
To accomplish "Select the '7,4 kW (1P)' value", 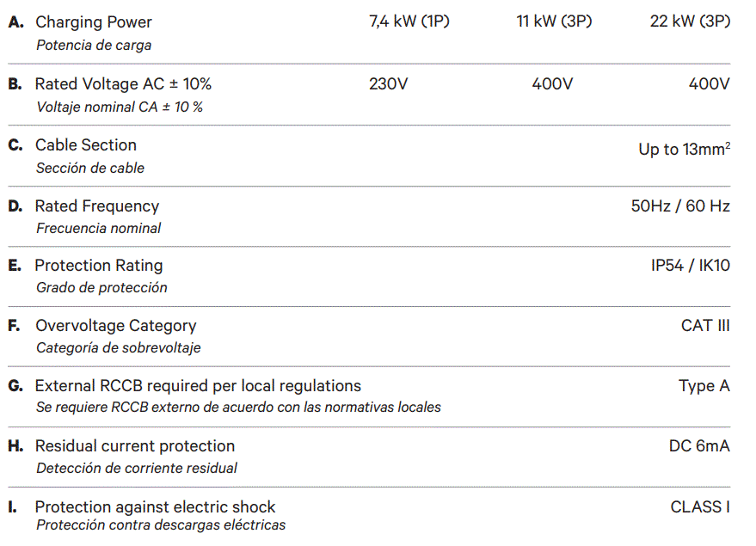I will pyautogui.click(x=409, y=22).
